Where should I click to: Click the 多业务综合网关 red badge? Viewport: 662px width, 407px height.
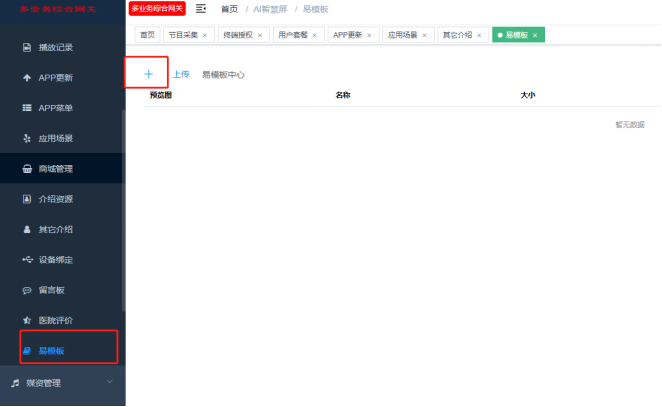coord(157,9)
